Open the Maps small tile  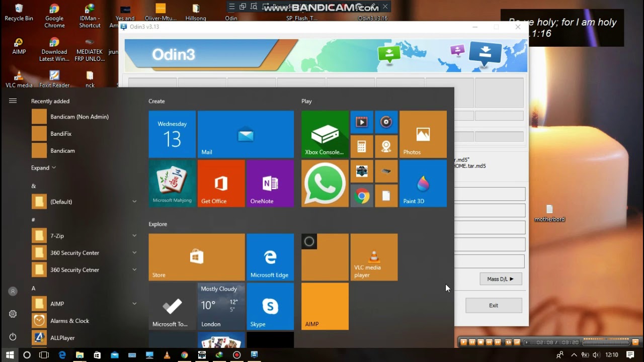coord(386,146)
